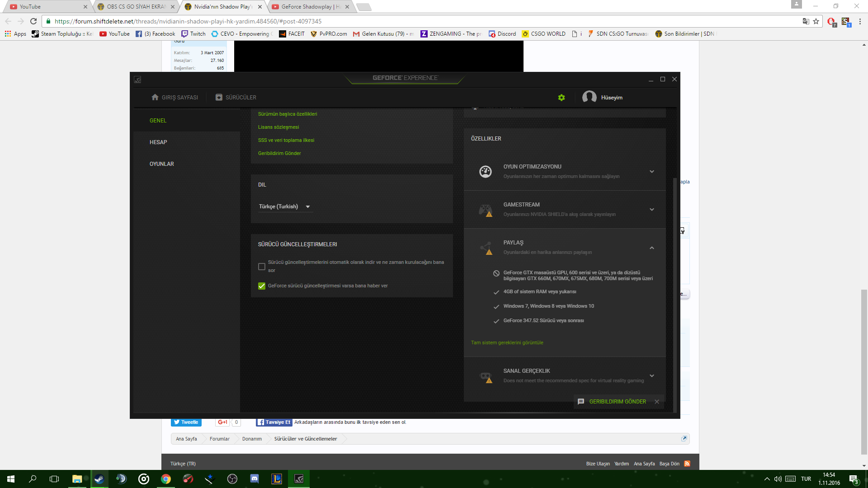The width and height of the screenshot is (868, 488).
Task: Open the FACEIT bookmark
Action: coord(292,34)
